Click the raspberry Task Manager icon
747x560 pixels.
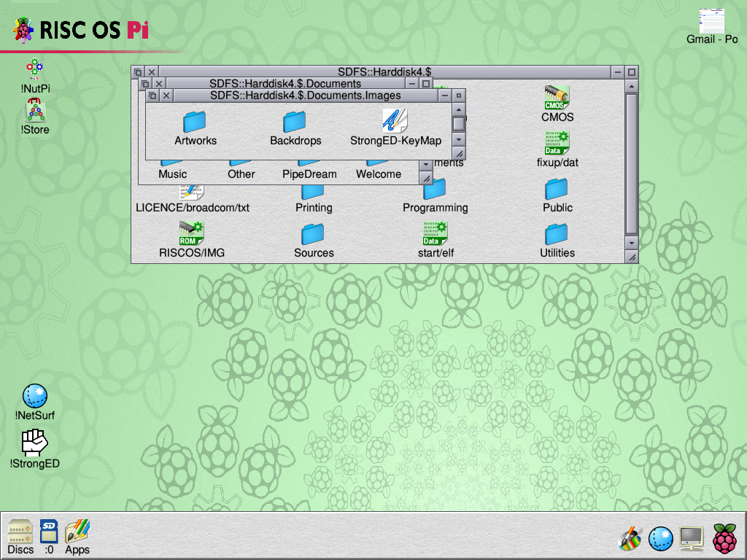pos(724,538)
